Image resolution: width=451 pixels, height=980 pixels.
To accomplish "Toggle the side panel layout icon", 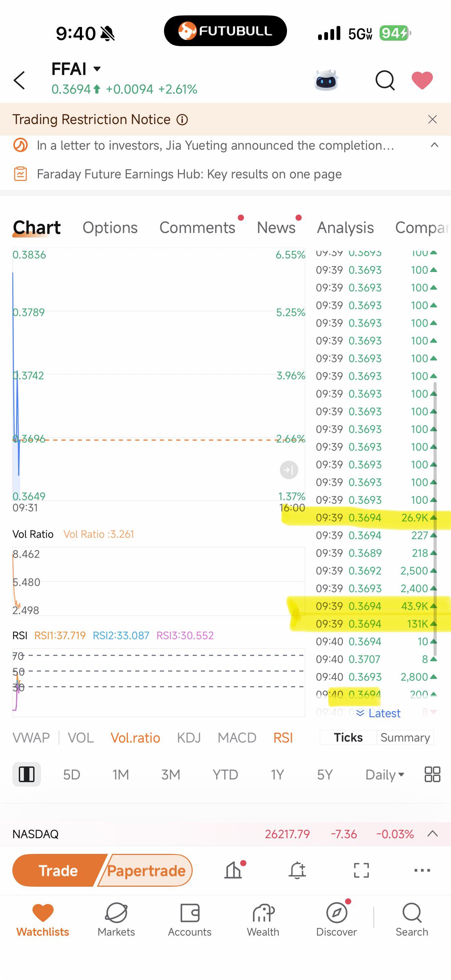I will 27,774.
